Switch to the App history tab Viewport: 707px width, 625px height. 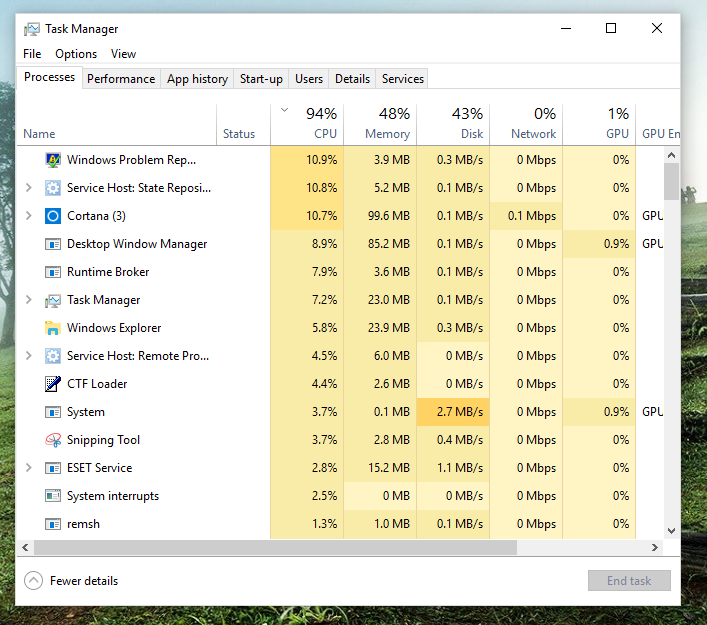point(197,79)
